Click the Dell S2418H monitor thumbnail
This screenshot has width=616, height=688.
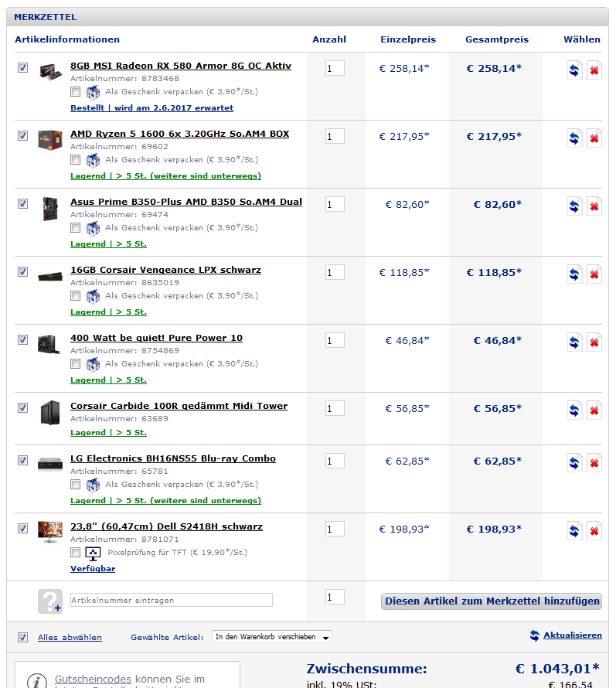pos(50,532)
